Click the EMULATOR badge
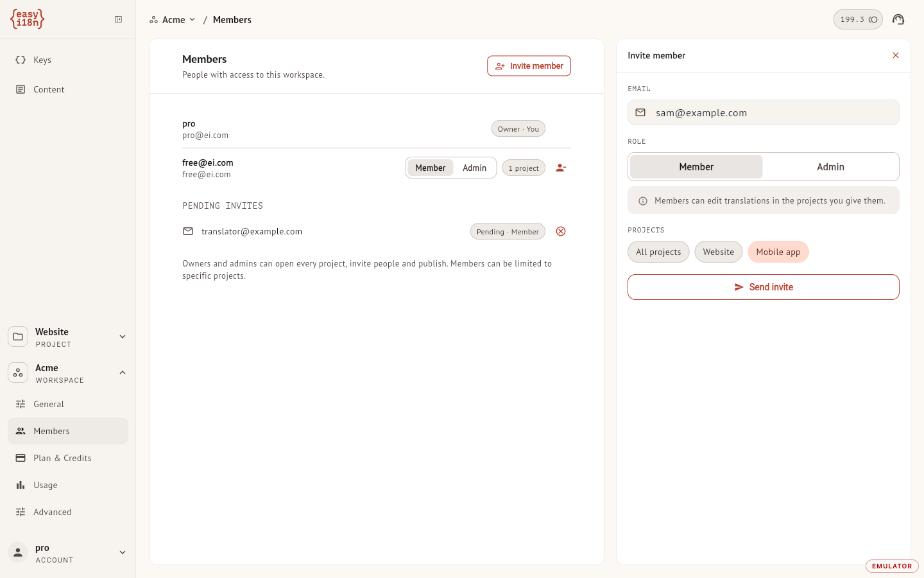924x578 pixels. tap(892, 566)
